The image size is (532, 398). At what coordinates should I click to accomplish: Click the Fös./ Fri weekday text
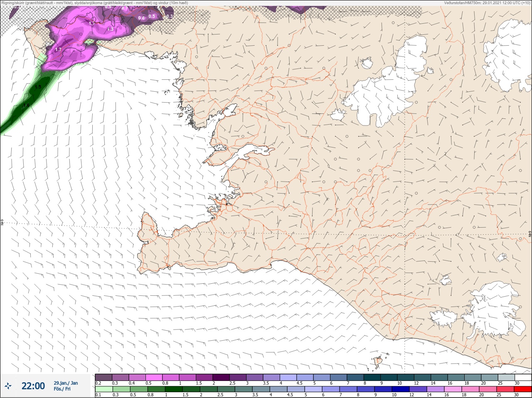62,389
